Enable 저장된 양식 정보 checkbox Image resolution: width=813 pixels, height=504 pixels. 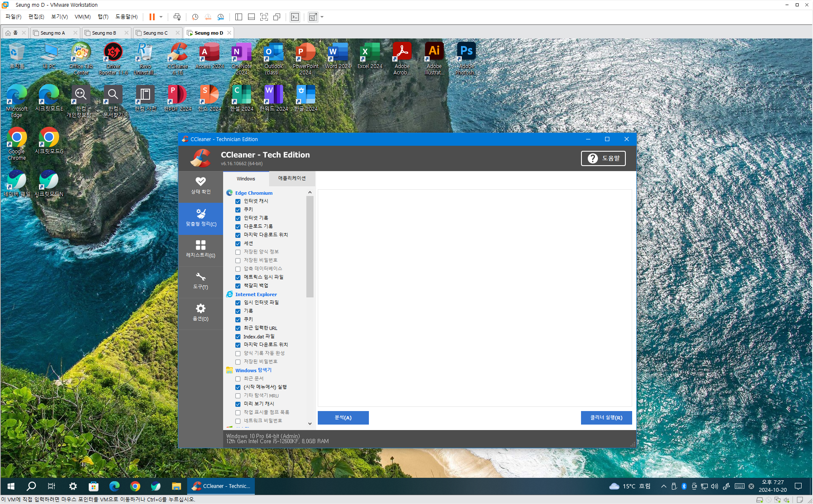coord(238,252)
